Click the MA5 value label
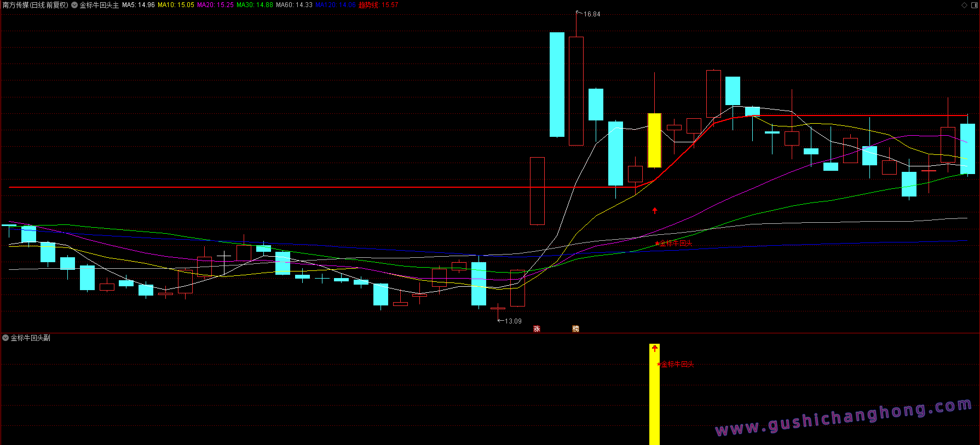Image resolution: width=980 pixels, height=445 pixels. (x=138, y=5)
